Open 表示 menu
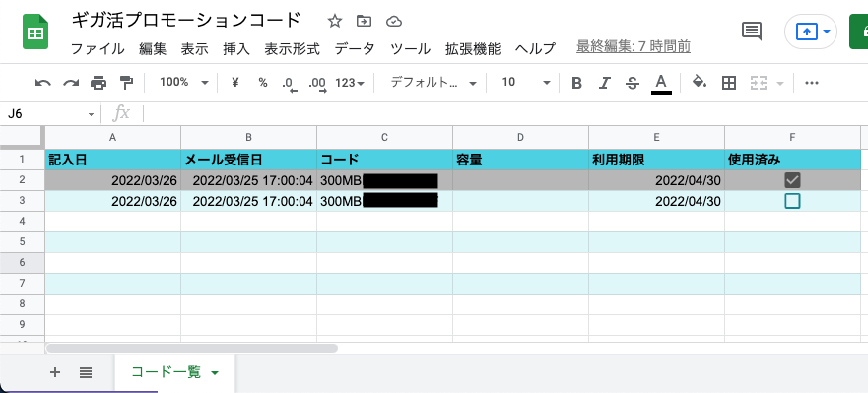 coord(194,48)
